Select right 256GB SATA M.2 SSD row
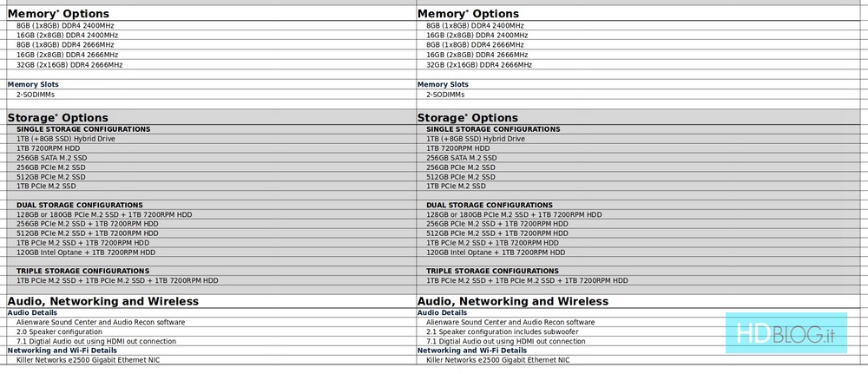The image size is (868, 374). (462, 158)
